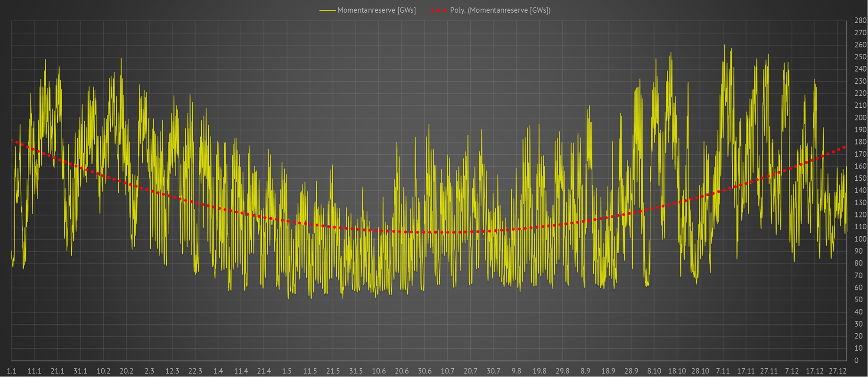The height and width of the screenshot is (377, 868).
Task: Select the 28.10 x-axis date label
Action: click(x=700, y=371)
